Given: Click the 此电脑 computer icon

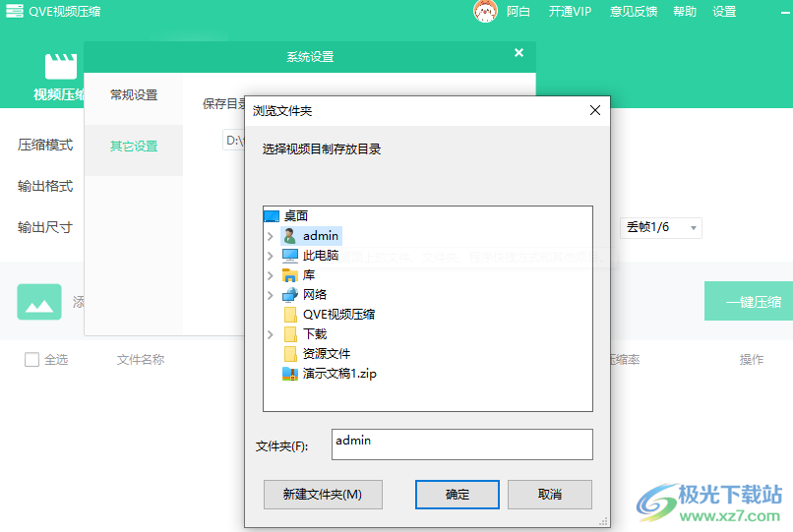Looking at the screenshot, I should [290, 256].
